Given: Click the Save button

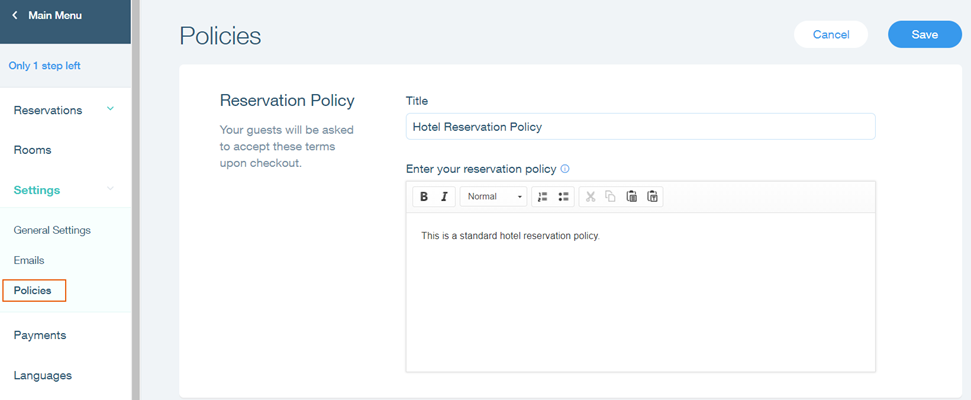Looking at the screenshot, I should (925, 35).
